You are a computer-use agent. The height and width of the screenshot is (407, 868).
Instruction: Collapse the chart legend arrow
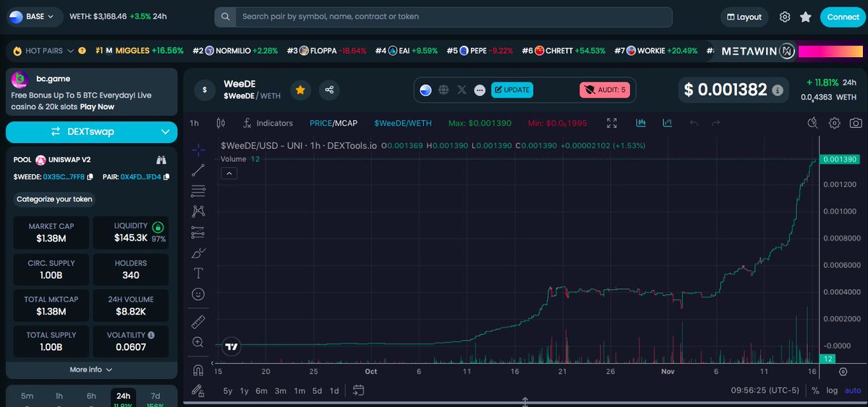point(228,173)
